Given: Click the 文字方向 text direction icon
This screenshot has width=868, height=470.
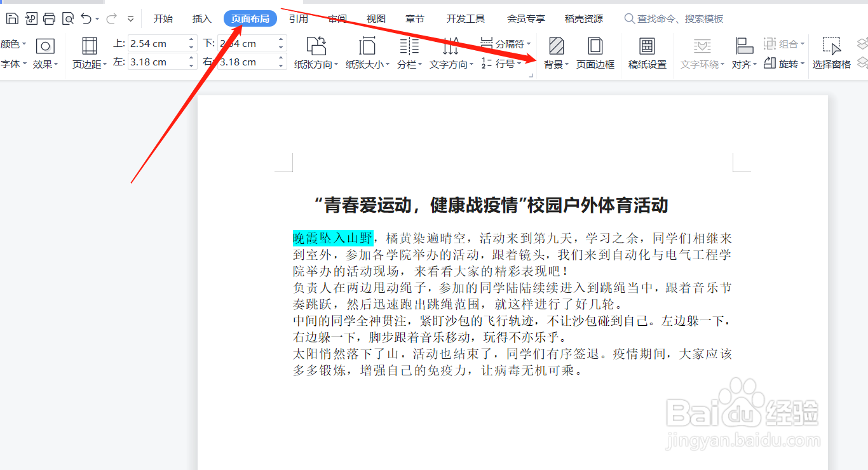Looking at the screenshot, I should tap(451, 46).
